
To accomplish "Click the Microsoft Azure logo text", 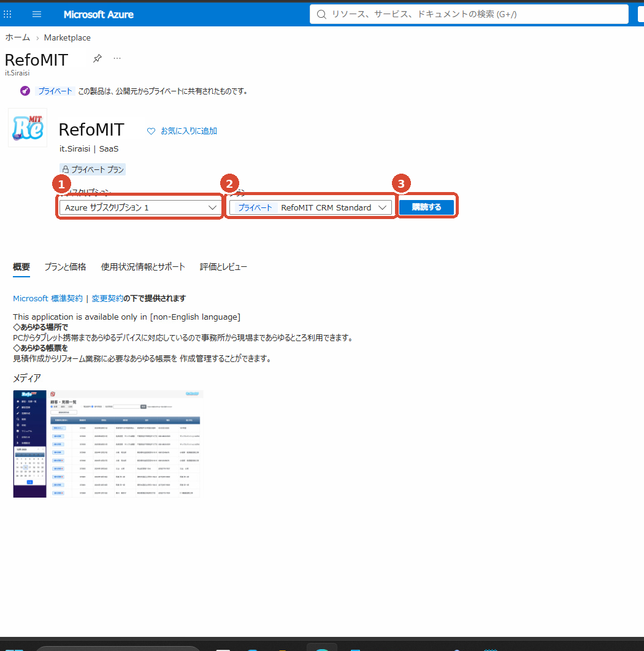I will tap(98, 15).
